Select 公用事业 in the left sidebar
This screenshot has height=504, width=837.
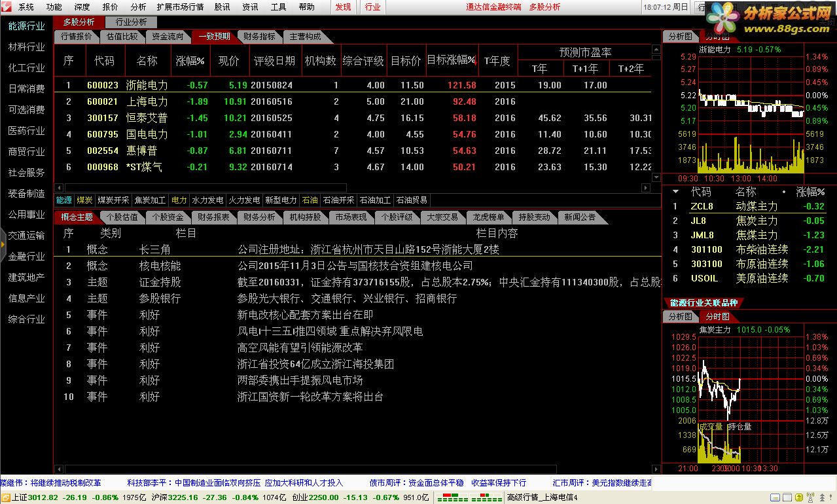point(26,215)
